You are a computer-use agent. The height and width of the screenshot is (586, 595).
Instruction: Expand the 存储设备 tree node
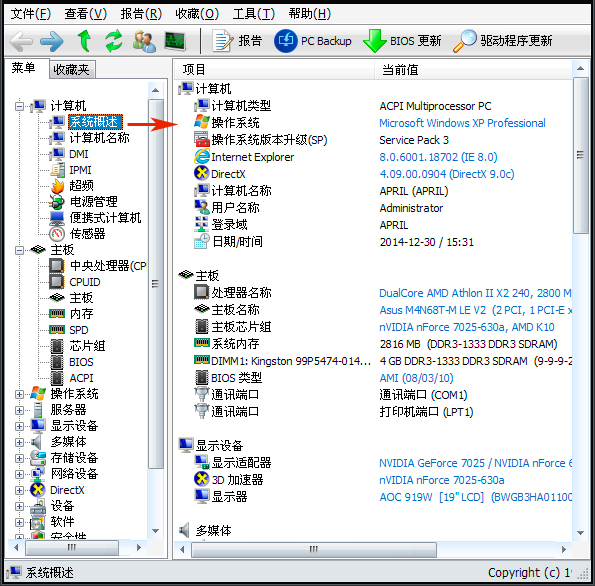pyautogui.click(x=19, y=458)
